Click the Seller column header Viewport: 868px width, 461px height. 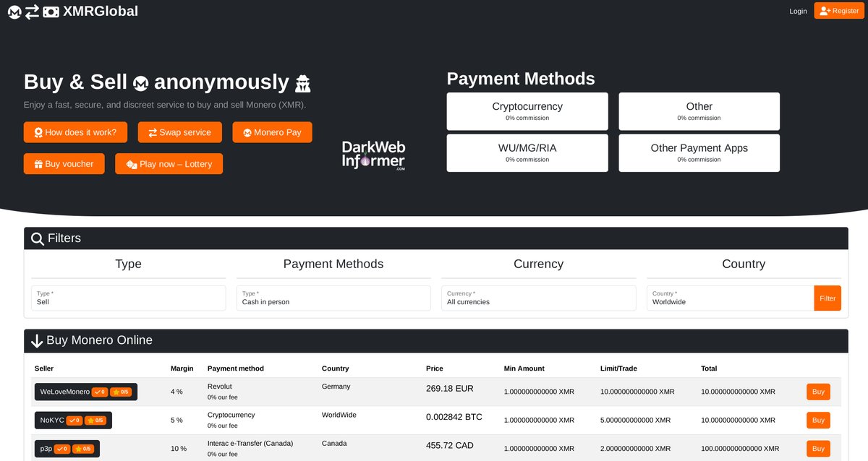pos(44,369)
